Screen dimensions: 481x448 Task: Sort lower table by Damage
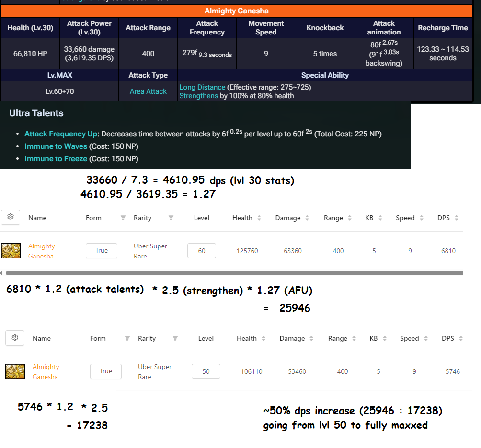311,338
